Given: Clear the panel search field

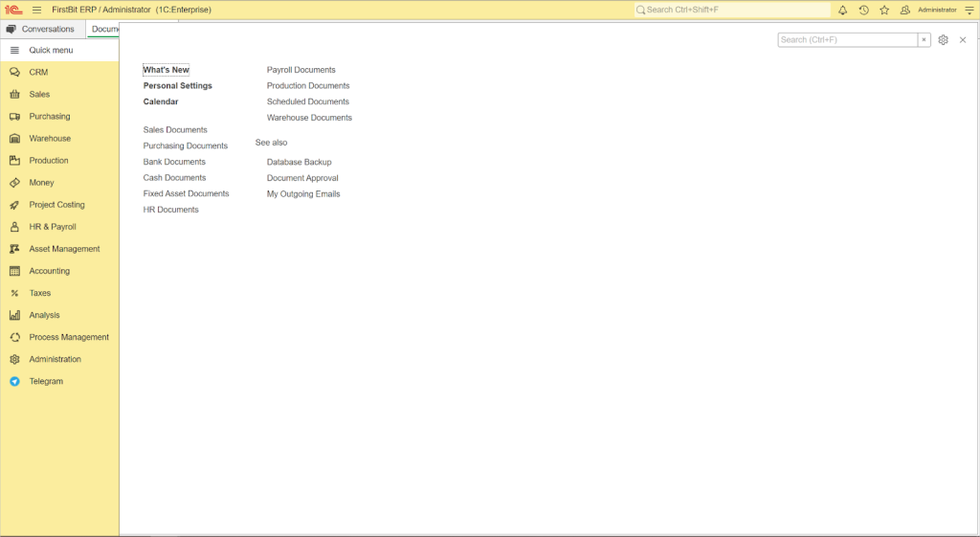Looking at the screenshot, I should point(924,39).
